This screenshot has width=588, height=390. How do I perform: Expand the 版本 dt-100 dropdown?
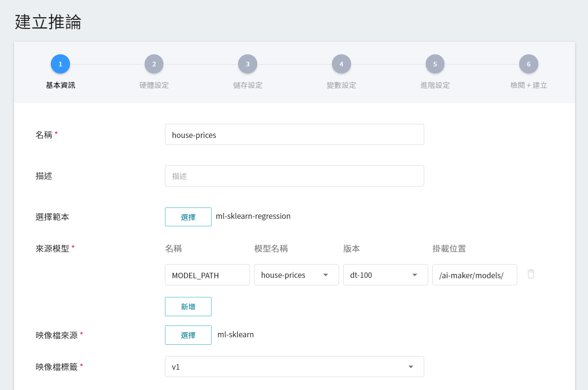click(385, 275)
